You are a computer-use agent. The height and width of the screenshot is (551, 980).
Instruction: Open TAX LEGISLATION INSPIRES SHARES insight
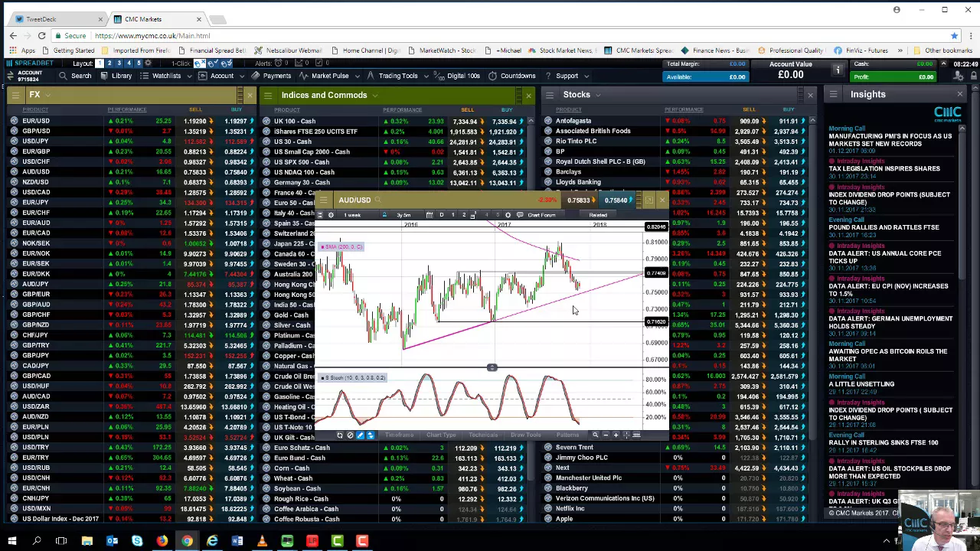coord(884,168)
